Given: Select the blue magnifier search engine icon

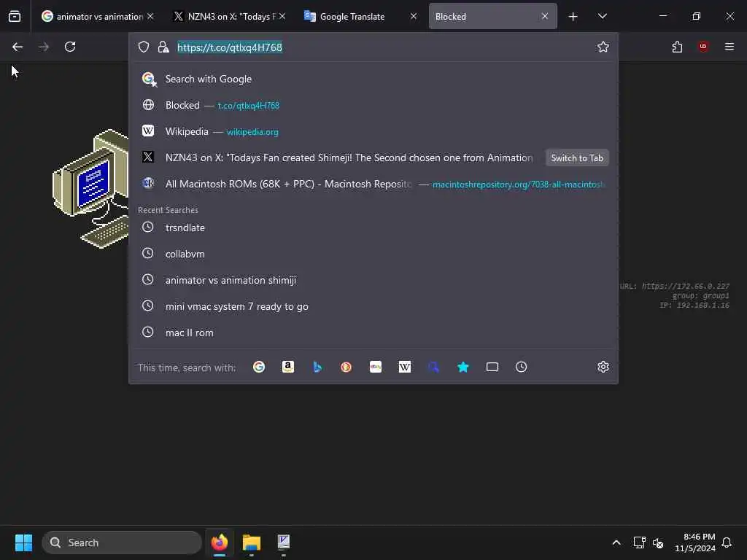Looking at the screenshot, I should pyautogui.click(x=433, y=367).
